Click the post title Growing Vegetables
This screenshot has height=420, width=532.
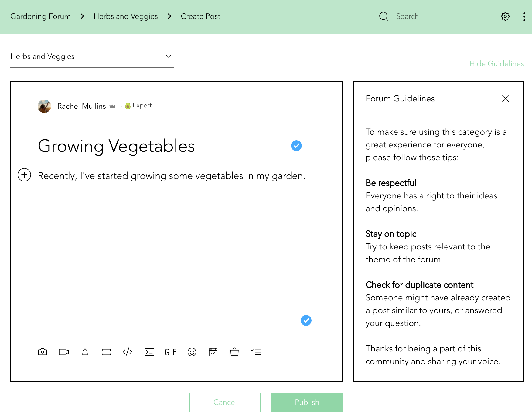click(x=116, y=146)
